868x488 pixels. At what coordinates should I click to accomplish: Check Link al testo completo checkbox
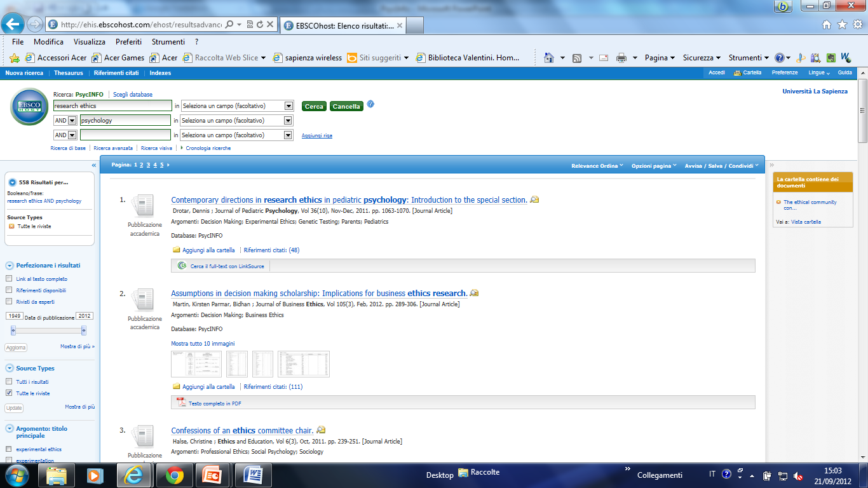[9, 279]
